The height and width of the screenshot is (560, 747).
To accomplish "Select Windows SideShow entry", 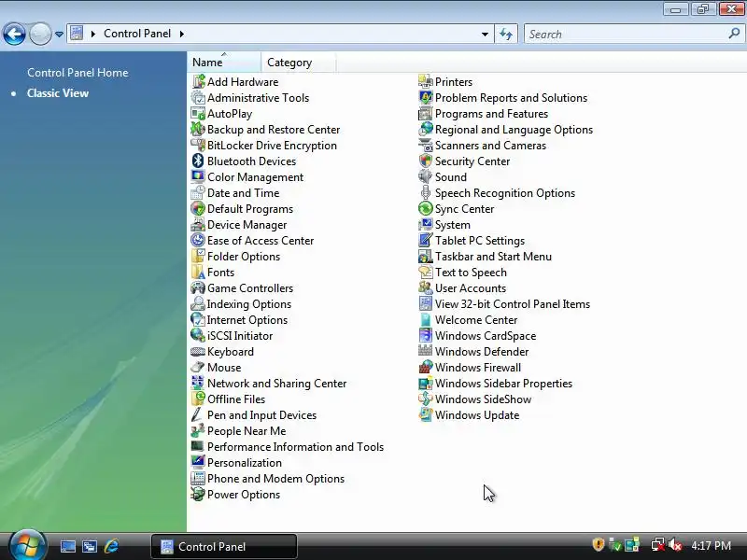I will pyautogui.click(x=475, y=399).
